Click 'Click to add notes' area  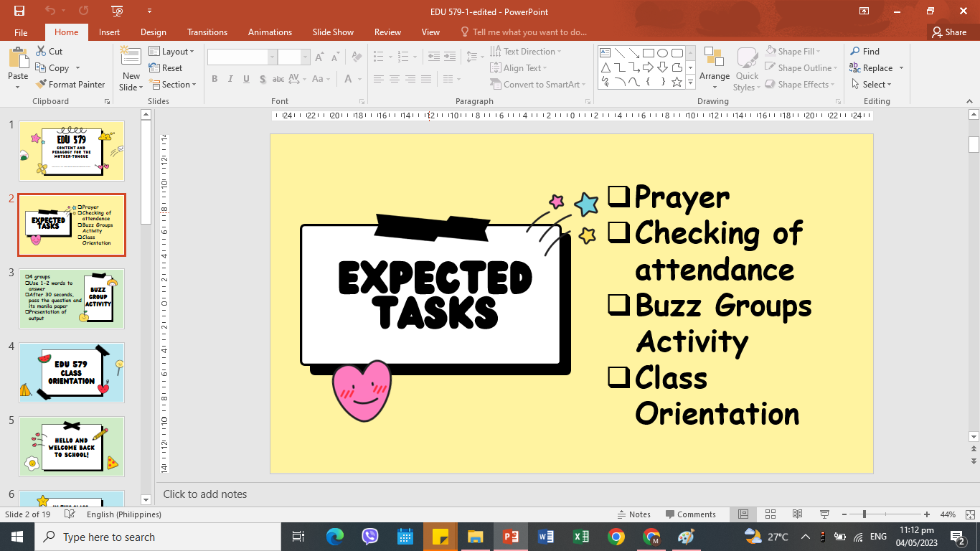[x=205, y=494]
